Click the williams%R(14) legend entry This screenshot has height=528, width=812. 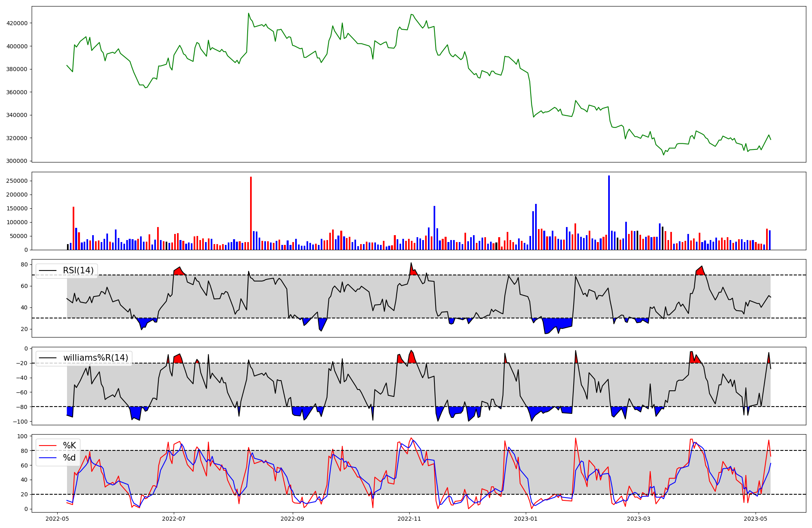point(95,358)
